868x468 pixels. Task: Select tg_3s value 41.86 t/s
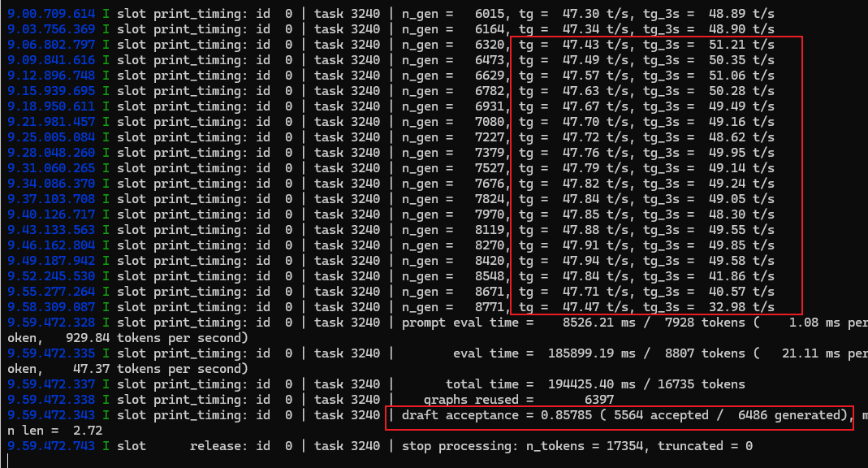pos(741,276)
